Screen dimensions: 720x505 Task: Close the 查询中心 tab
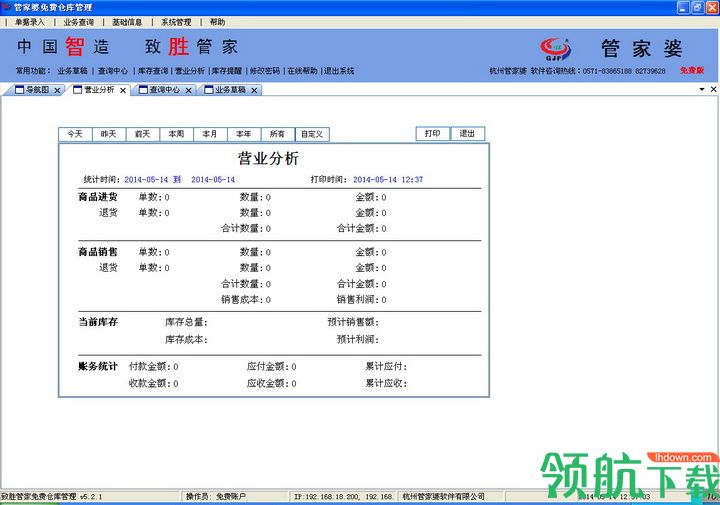pos(188,90)
